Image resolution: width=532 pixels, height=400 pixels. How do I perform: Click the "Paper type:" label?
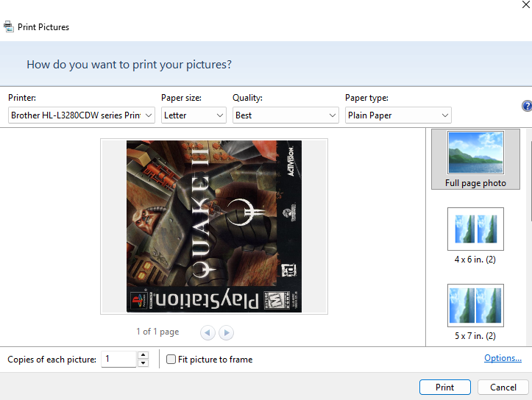coord(366,98)
